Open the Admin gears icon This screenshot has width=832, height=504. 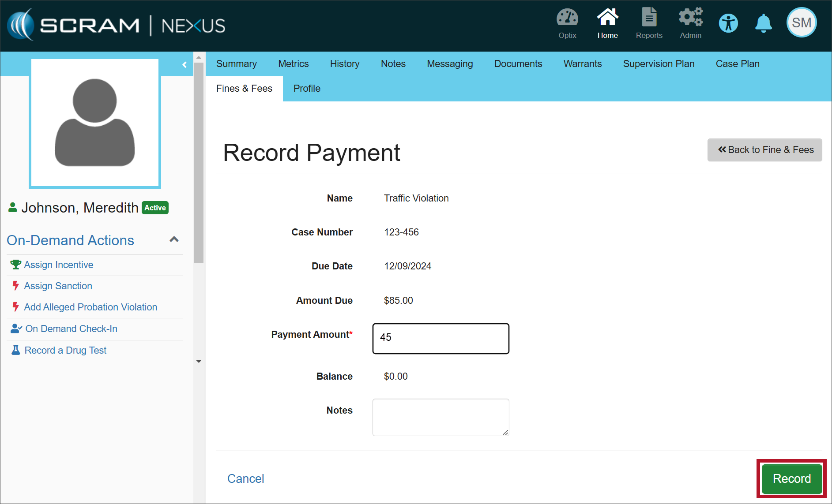point(690,18)
